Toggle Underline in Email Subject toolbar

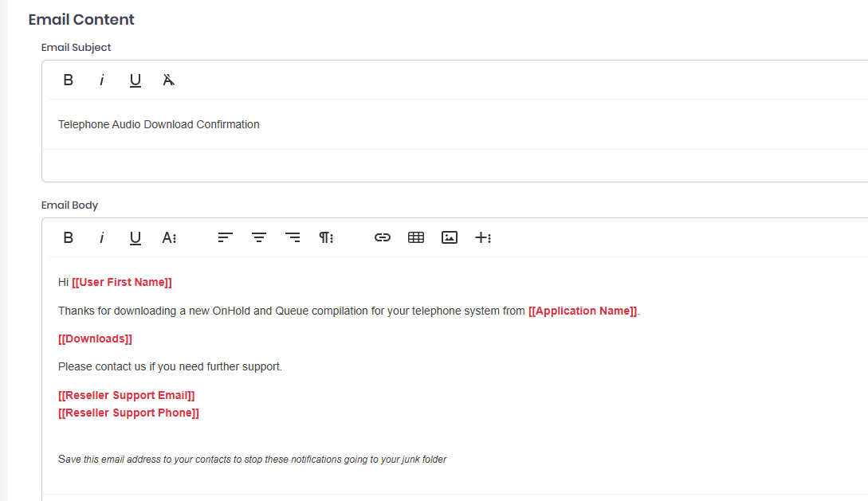pos(135,80)
